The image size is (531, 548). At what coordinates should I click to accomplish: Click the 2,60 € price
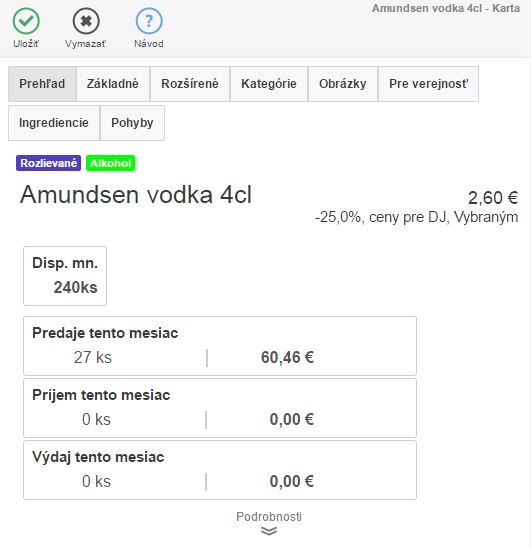pyautogui.click(x=493, y=198)
